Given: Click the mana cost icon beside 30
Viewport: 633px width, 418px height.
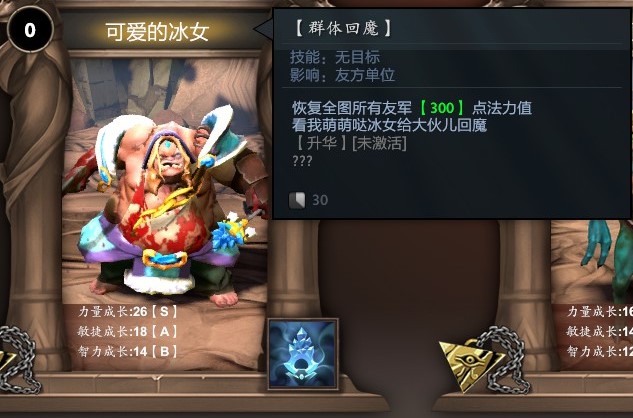Looking at the screenshot, I should click(x=297, y=200).
